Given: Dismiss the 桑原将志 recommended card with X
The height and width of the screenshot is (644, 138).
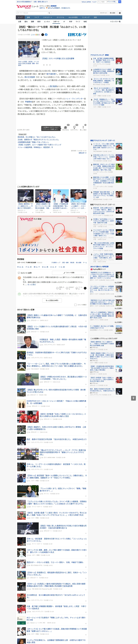Looking at the screenshot, I should pyautogui.click(x=33, y=213).
